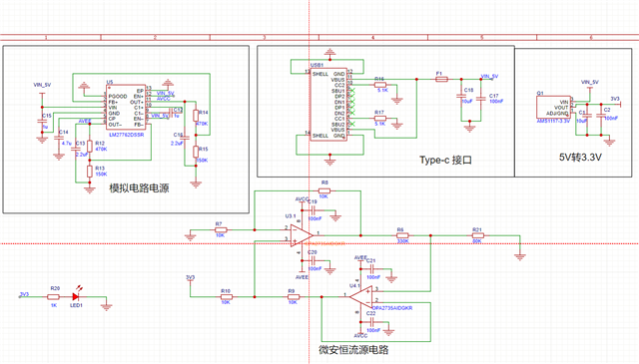Select resistor R6 330K
Viewport: 639px width, 364px height.
point(402,235)
